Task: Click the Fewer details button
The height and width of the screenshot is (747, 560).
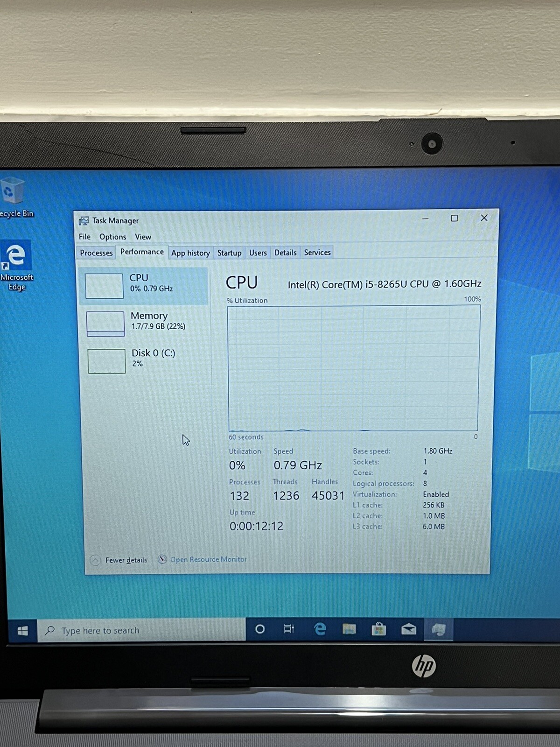Action: [119, 560]
